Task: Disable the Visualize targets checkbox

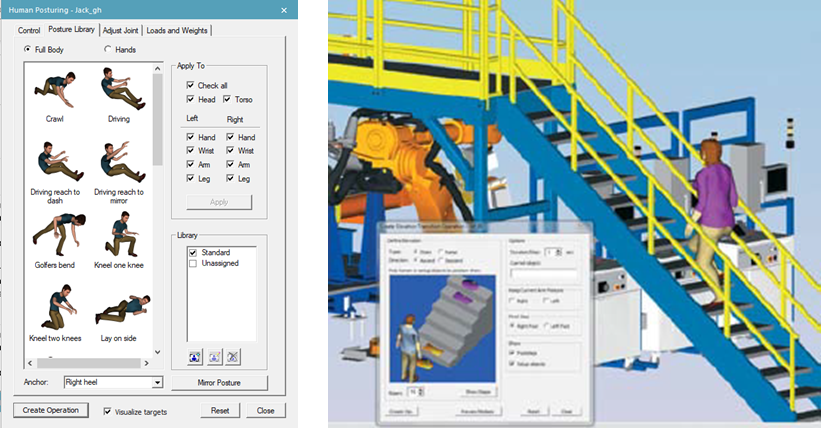Action: 108,411
